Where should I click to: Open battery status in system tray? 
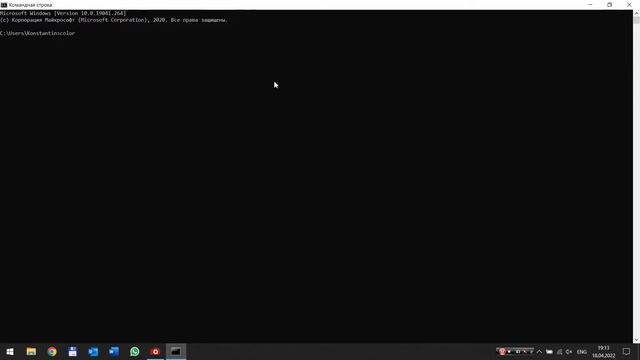tap(549, 352)
